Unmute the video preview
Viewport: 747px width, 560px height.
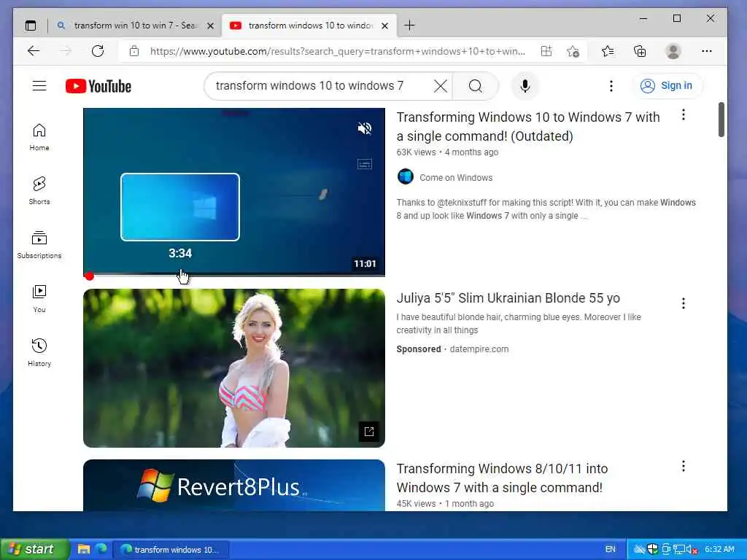[365, 128]
